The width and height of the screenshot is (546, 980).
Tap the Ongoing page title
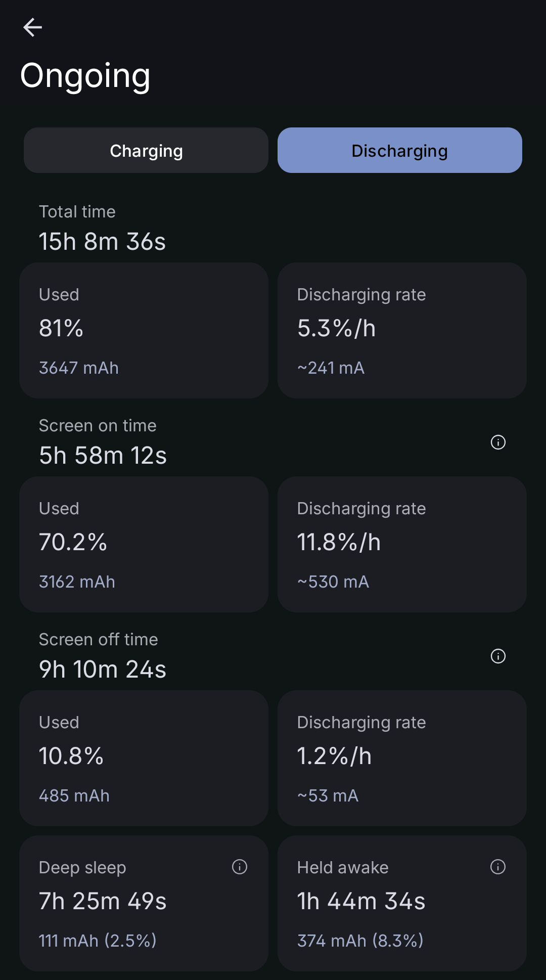coord(85,76)
